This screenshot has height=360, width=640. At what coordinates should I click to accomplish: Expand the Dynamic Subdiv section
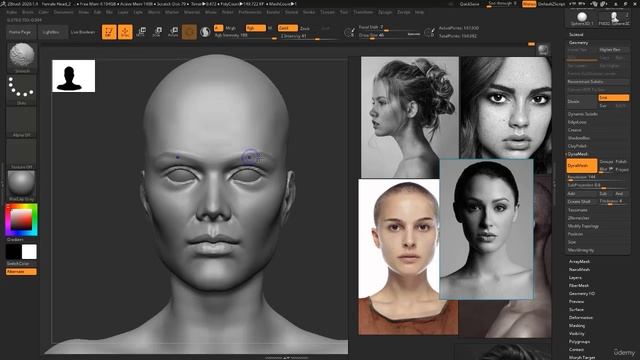582,114
